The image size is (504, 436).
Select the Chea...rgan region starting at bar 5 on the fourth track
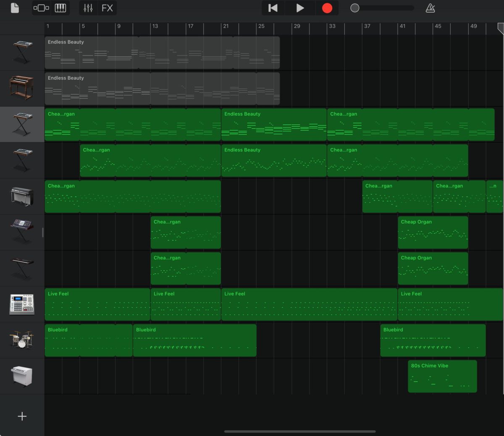point(150,161)
